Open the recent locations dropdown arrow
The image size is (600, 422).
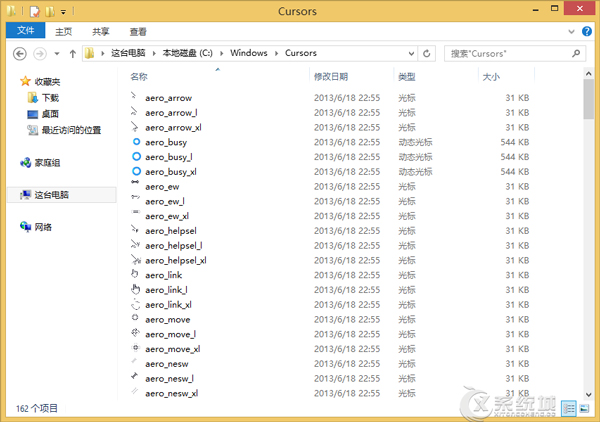[x=57, y=54]
